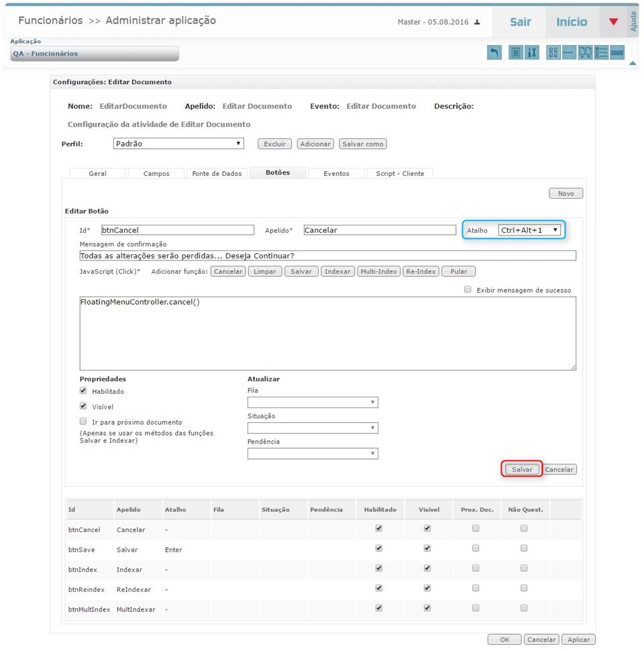Expand the Perfil dropdown showing Padrão

[178, 144]
